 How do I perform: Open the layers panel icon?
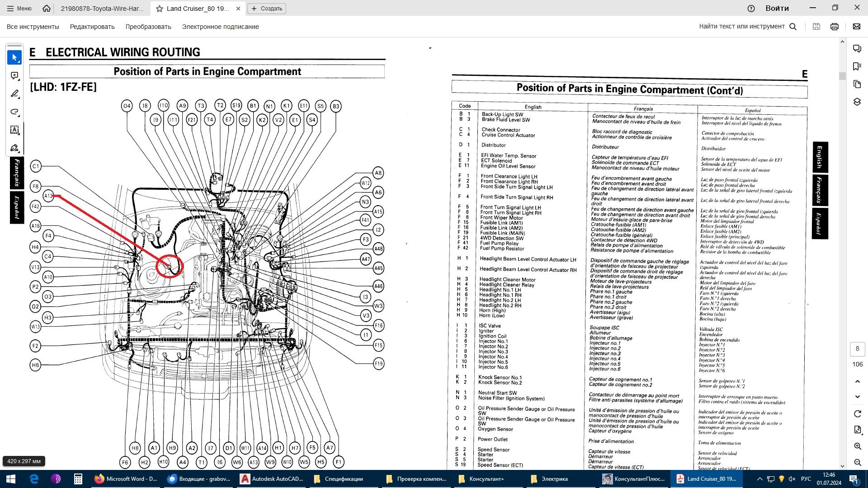tap(857, 102)
